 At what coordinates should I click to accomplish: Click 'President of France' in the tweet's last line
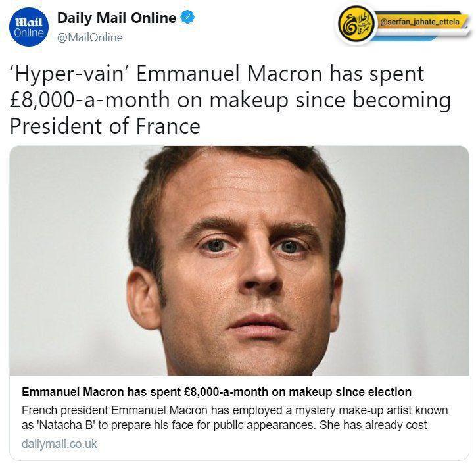[105, 126]
